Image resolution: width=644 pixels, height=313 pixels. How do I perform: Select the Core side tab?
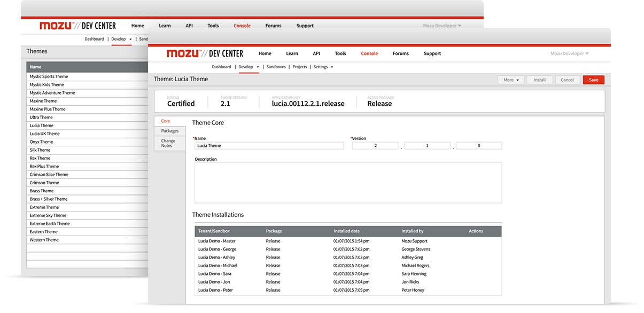(170, 121)
